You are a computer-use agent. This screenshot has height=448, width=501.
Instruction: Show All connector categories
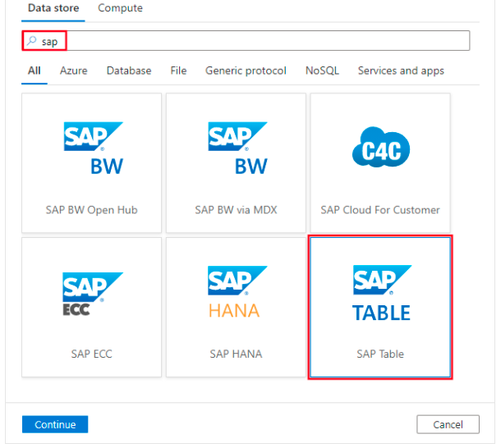coord(34,71)
